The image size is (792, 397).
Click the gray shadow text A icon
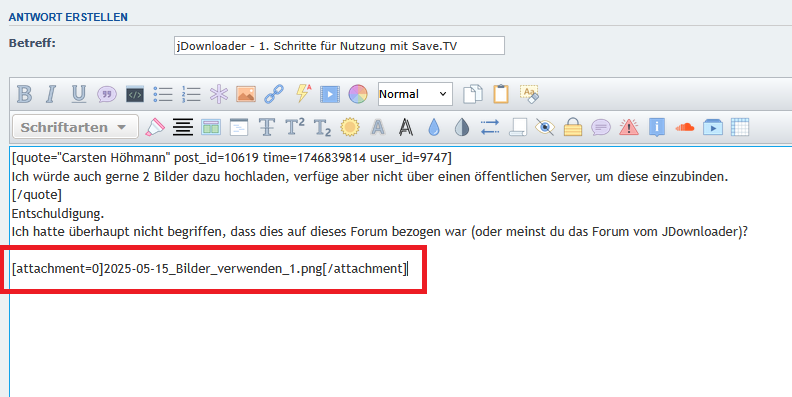[x=378, y=127]
